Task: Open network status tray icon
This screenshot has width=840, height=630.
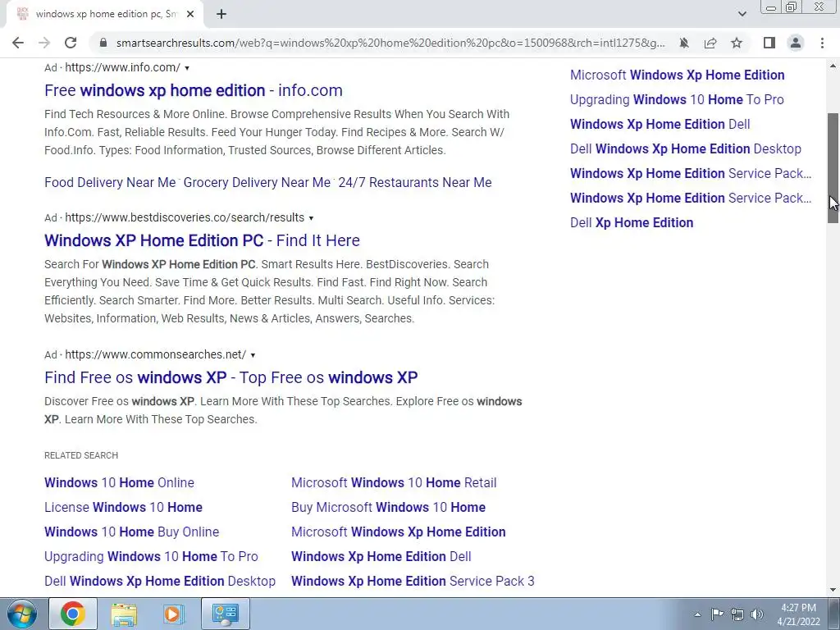Action: pyautogui.click(x=737, y=614)
